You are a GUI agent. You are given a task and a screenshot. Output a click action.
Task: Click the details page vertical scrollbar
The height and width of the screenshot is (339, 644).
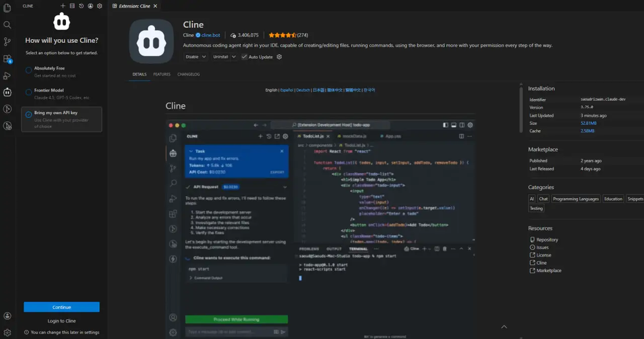coord(521,107)
